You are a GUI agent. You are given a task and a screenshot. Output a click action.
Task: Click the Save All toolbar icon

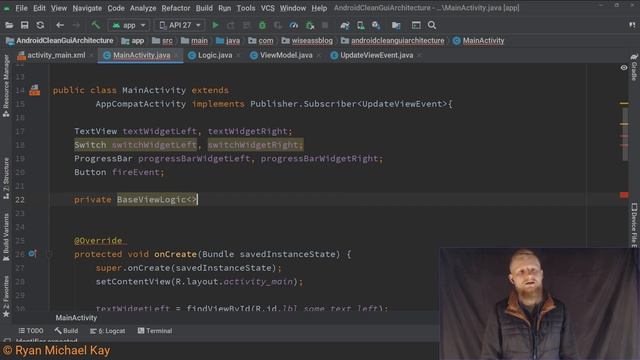[x=24, y=25]
